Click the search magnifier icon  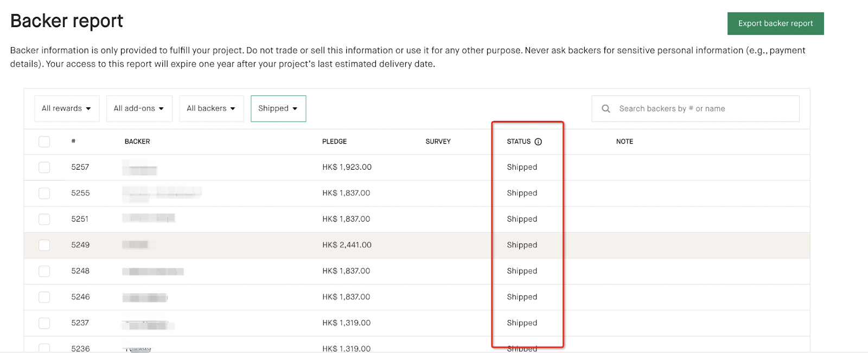(x=606, y=108)
